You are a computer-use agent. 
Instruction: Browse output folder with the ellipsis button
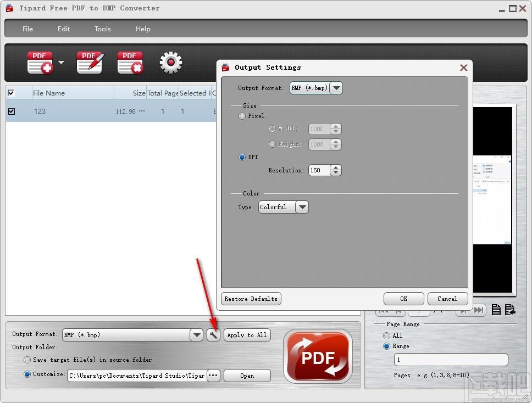coord(213,376)
